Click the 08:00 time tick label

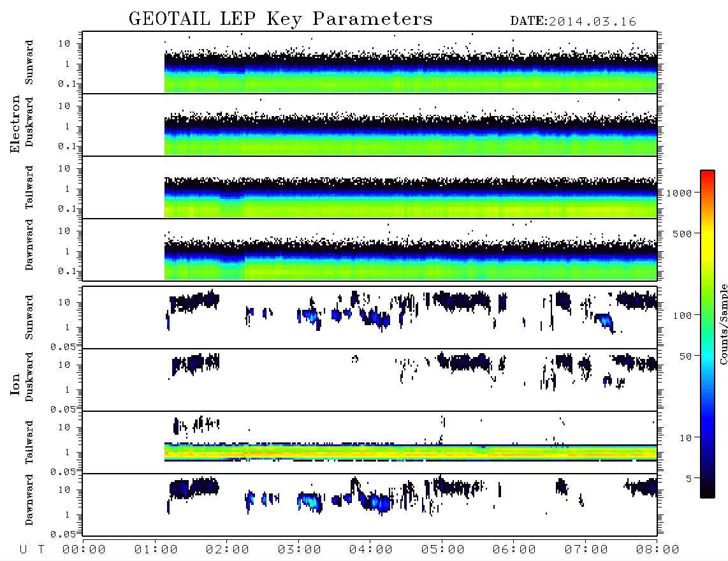658,550
